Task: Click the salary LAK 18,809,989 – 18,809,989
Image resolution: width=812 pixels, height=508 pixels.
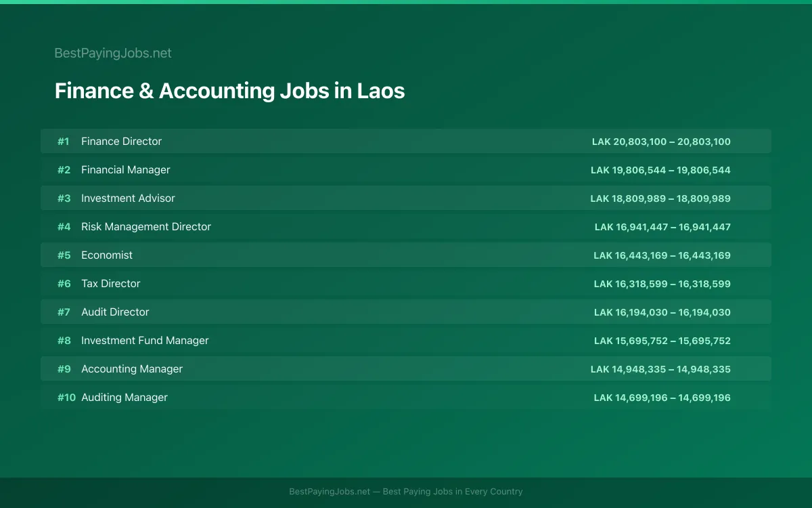Action: pyautogui.click(x=660, y=198)
